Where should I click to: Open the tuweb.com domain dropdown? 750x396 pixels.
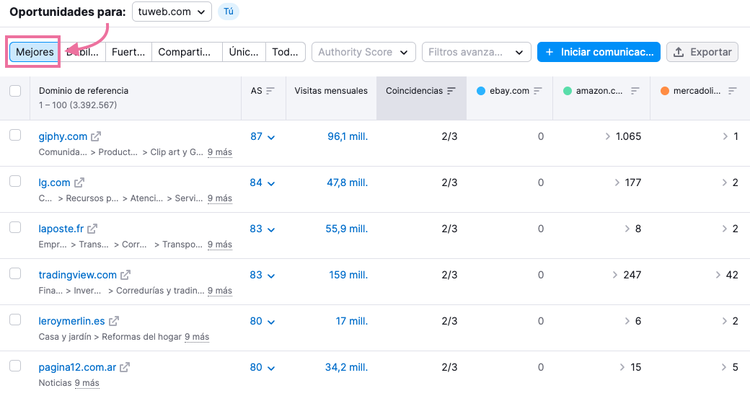(172, 12)
